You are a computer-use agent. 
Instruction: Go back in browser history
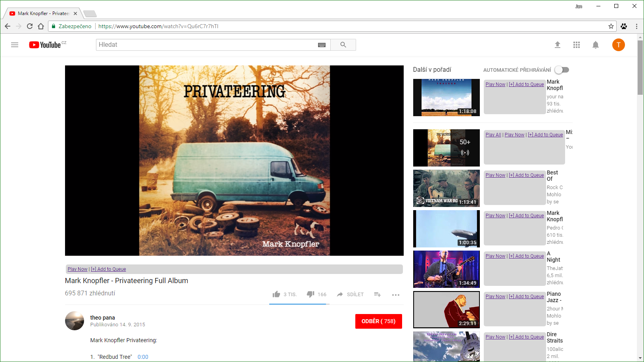(x=8, y=26)
